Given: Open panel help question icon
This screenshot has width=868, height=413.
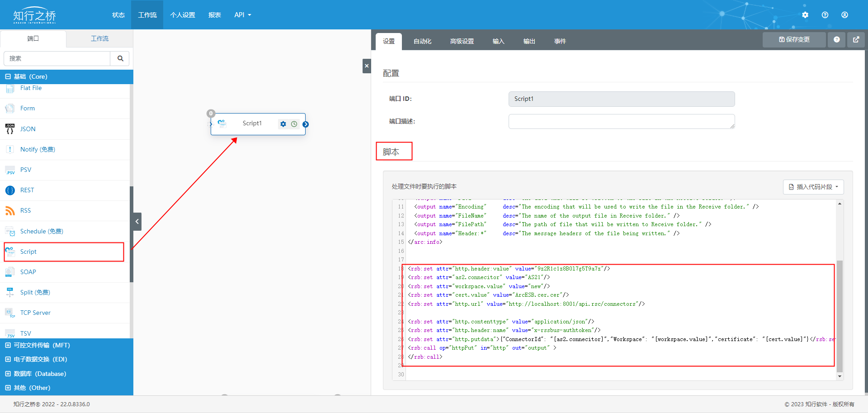Looking at the screenshot, I should [837, 40].
